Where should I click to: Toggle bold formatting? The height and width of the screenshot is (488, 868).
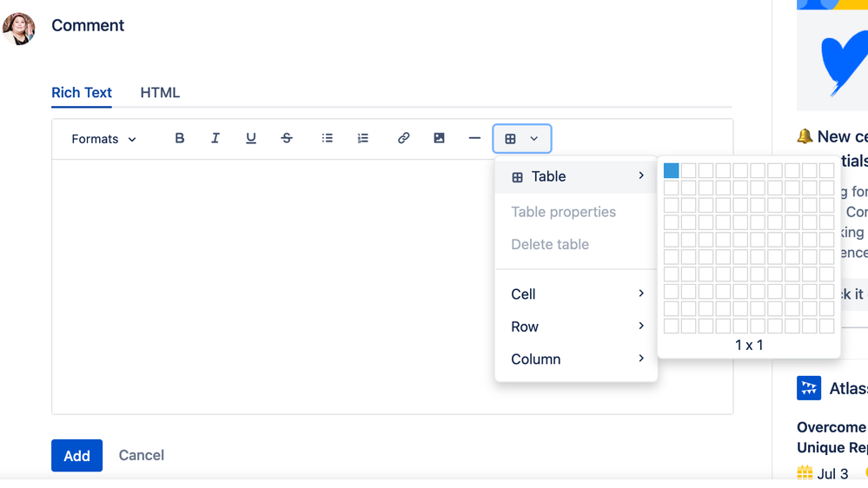tap(179, 138)
